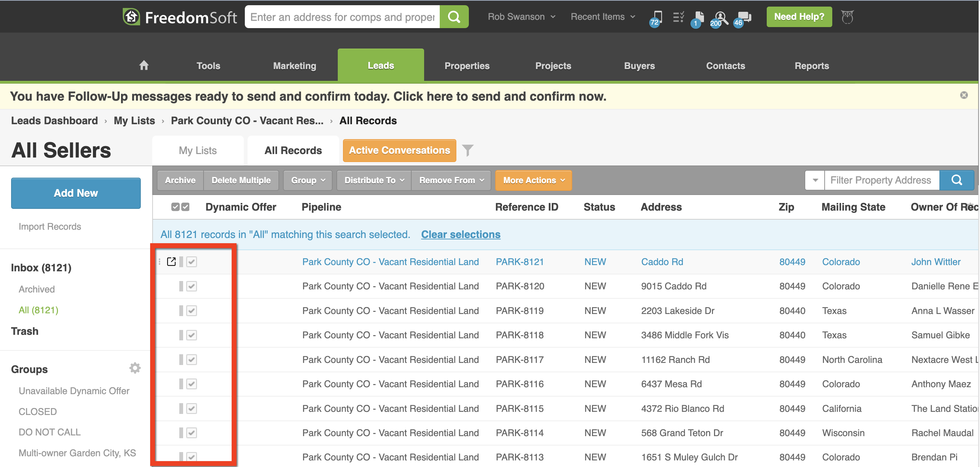Open the Group dropdown
The height and width of the screenshot is (467, 980).
308,180
